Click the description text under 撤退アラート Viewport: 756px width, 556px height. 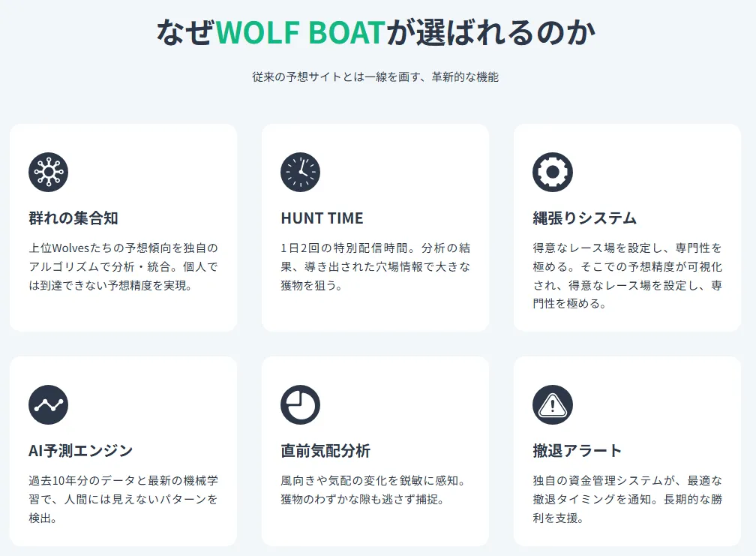(627, 499)
